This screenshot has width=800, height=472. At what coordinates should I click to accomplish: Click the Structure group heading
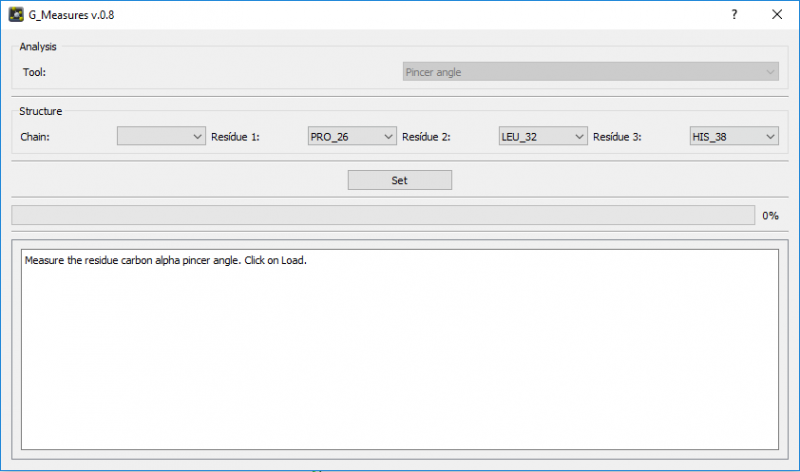coord(41,111)
